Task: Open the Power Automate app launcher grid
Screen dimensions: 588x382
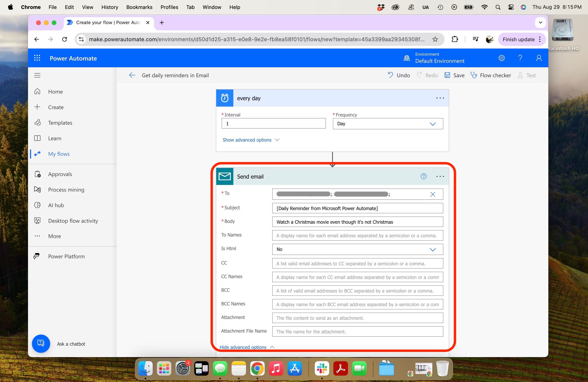Action: pos(37,58)
